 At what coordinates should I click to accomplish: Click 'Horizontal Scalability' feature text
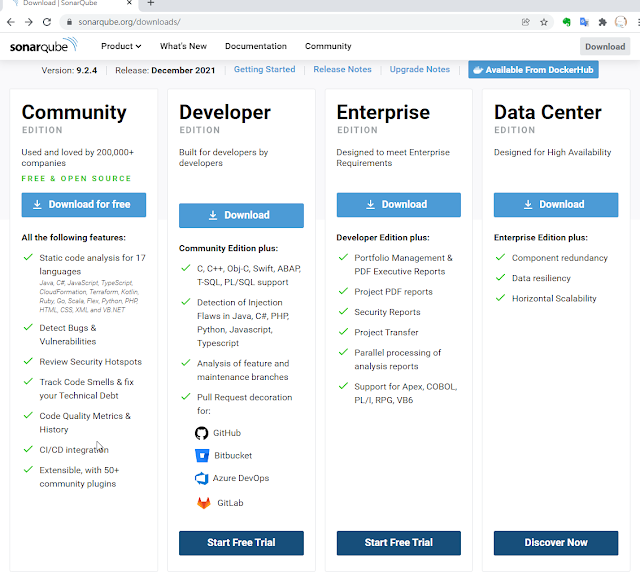coord(554,298)
